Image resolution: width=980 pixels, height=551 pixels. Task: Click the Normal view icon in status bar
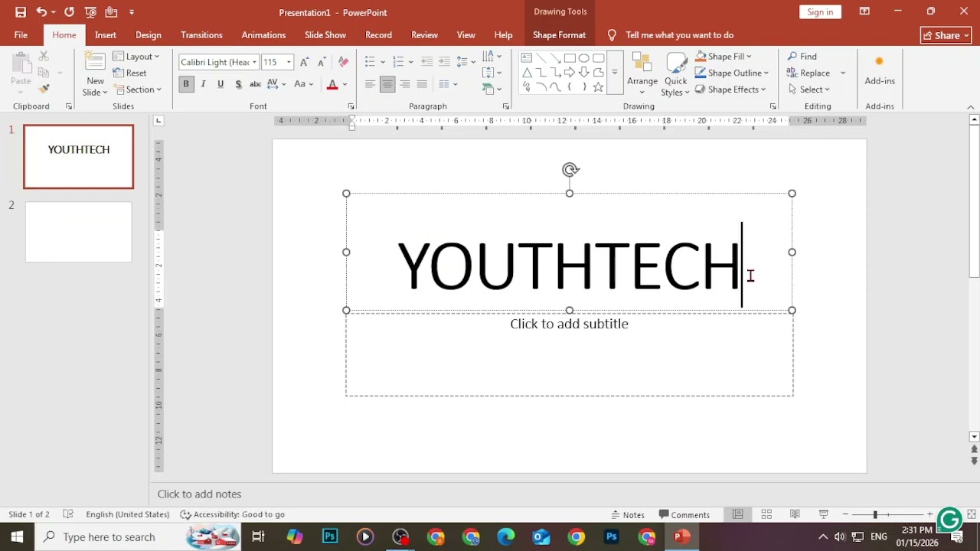click(737, 514)
